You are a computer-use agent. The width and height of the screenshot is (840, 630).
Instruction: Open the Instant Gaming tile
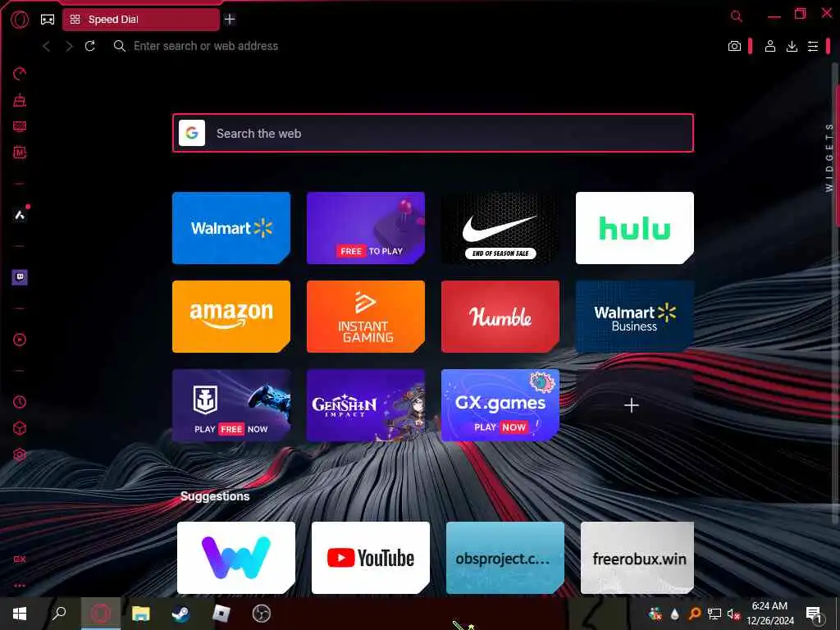pos(366,317)
